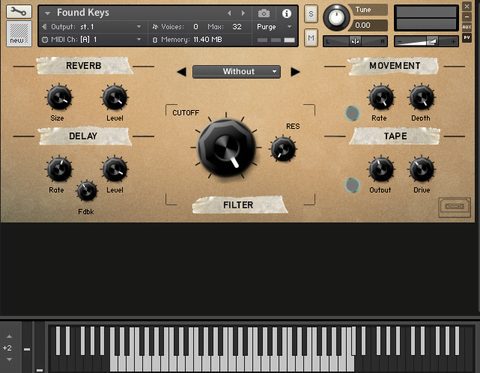This screenshot has height=373, width=480.
Task: Shift keyboard octave up with the arrow
Action: [9, 336]
